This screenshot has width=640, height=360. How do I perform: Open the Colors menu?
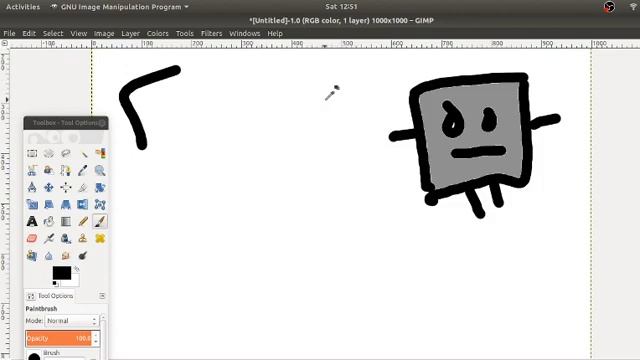[x=158, y=33]
